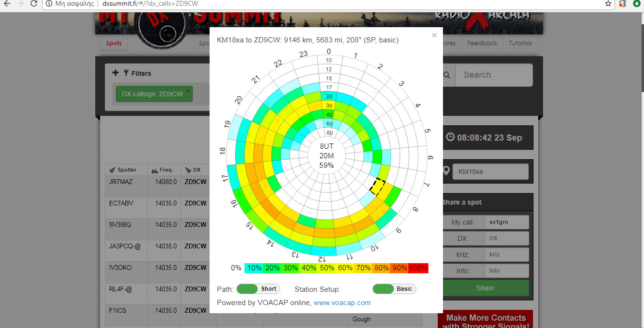
Task: Open the www.voacap.com link
Action: tap(342, 302)
